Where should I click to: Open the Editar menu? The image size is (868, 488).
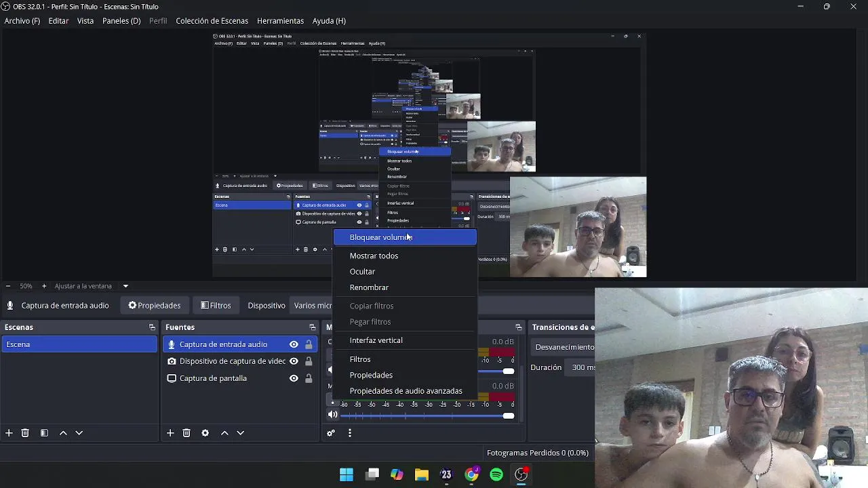58,21
